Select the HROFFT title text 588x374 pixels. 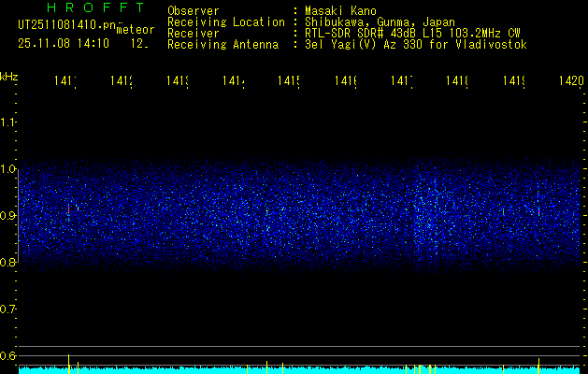click(96, 7)
